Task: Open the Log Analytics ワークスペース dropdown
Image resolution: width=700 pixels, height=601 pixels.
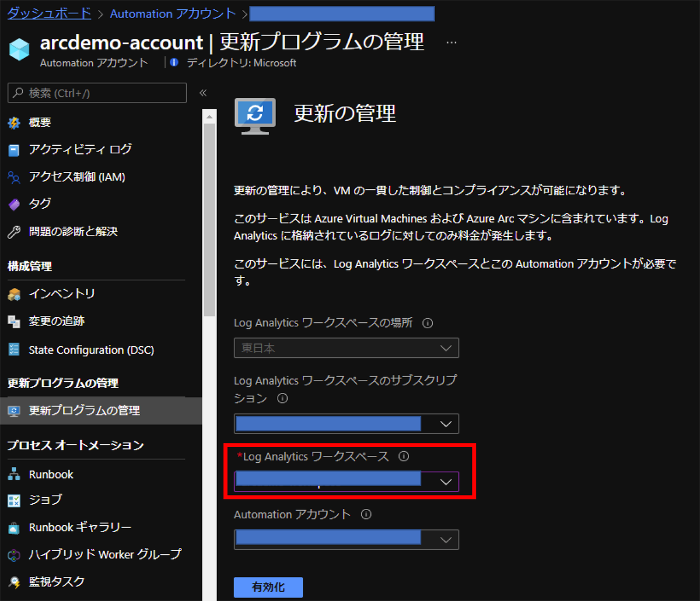Action: (346, 481)
